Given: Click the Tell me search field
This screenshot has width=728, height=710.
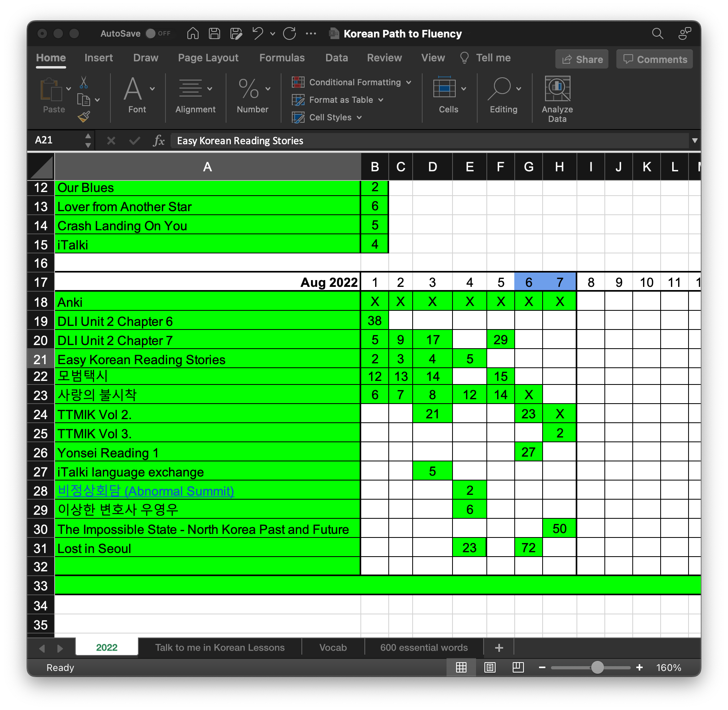Looking at the screenshot, I should [485, 58].
